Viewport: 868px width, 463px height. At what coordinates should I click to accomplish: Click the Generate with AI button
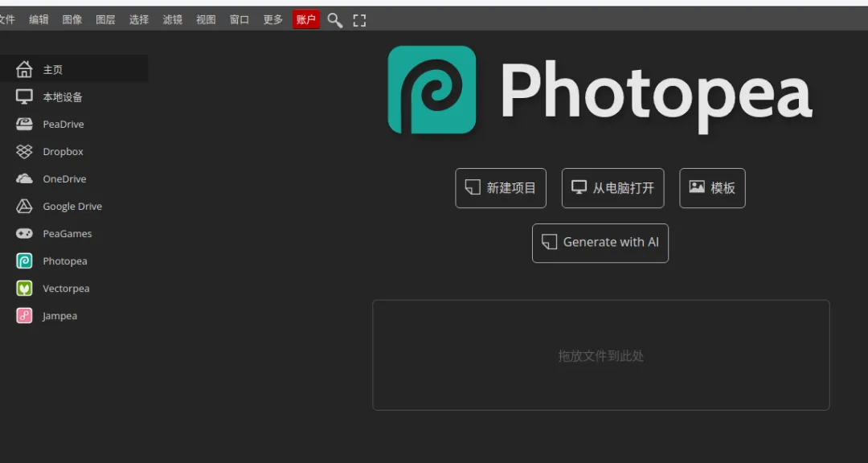pyautogui.click(x=600, y=243)
